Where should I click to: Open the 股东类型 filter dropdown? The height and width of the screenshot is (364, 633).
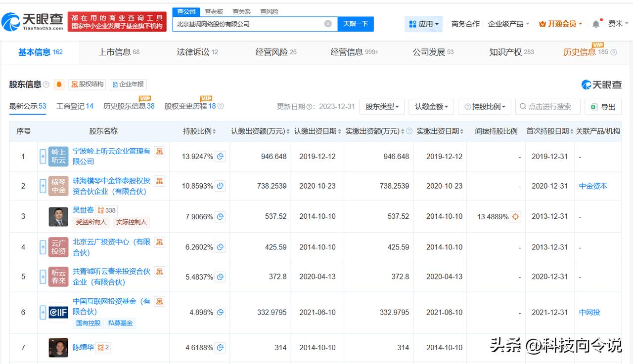[382, 107]
